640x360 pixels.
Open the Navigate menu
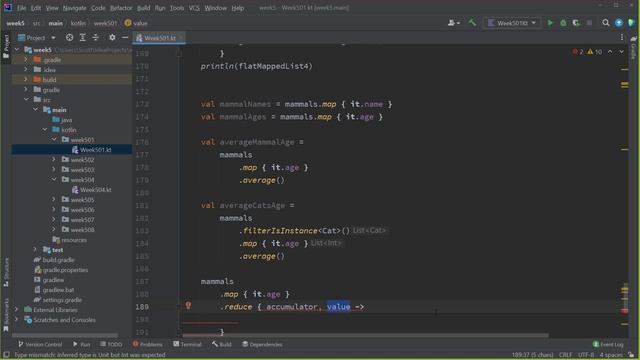(x=75, y=8)
